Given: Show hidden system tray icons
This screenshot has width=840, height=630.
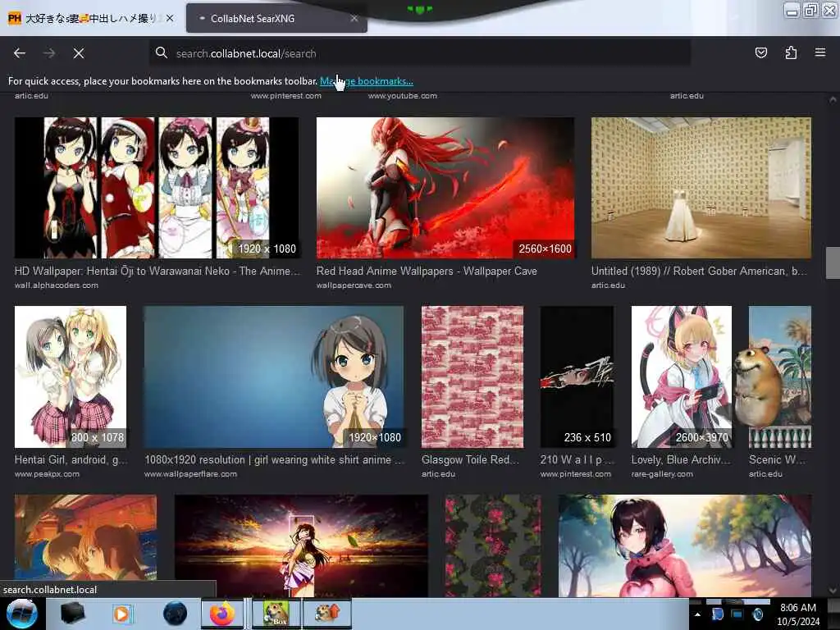Looking at the screenshot, I should 697,614.
